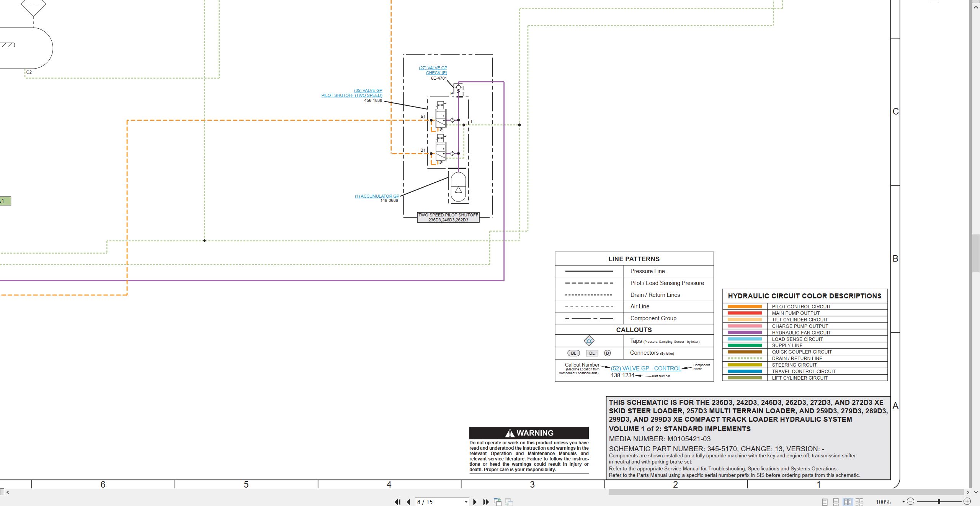Image resolution: width=980 pixels, height=506 pixels.
Task: Switch to single page layout
Action: click(825, 502)
